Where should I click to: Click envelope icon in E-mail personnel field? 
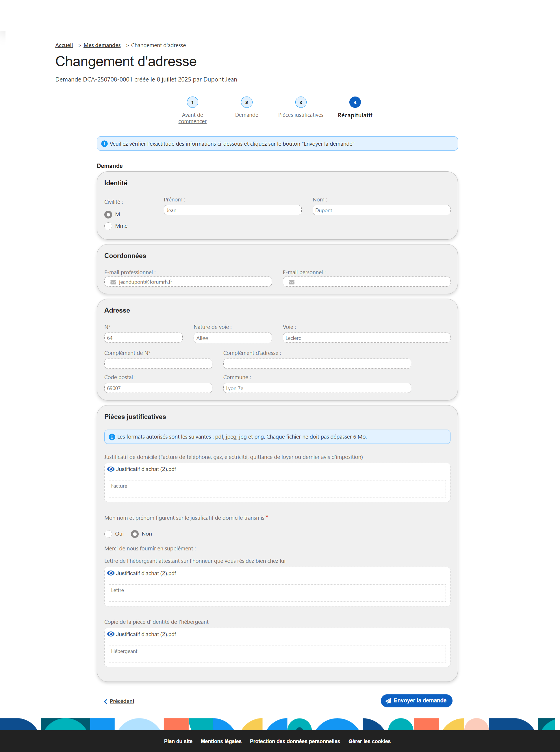292,282
